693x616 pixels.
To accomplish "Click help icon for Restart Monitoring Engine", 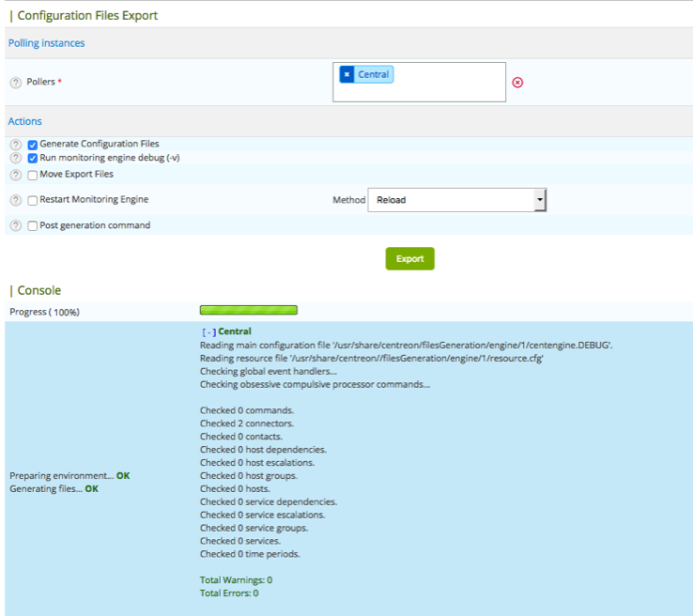I will point(15,200).
